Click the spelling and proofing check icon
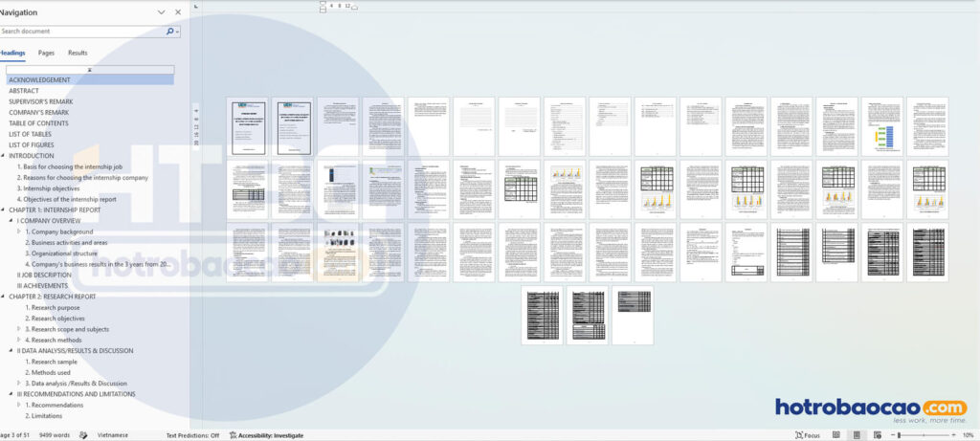 pyautogui.click(x=83, y=435)
